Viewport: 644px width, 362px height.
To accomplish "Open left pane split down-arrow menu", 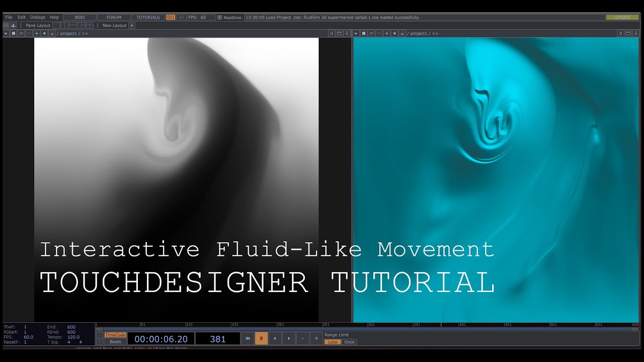I will click(347, 33).
